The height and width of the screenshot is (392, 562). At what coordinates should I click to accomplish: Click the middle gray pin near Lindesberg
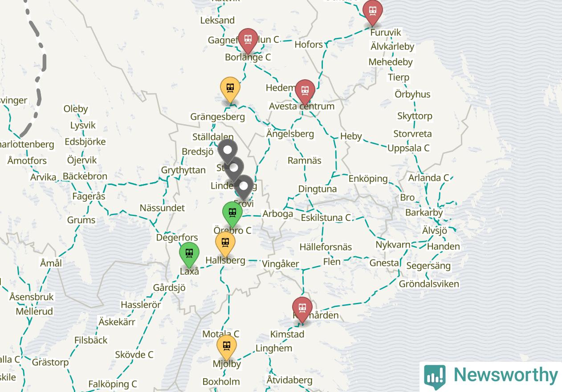[x=234, y=169]
